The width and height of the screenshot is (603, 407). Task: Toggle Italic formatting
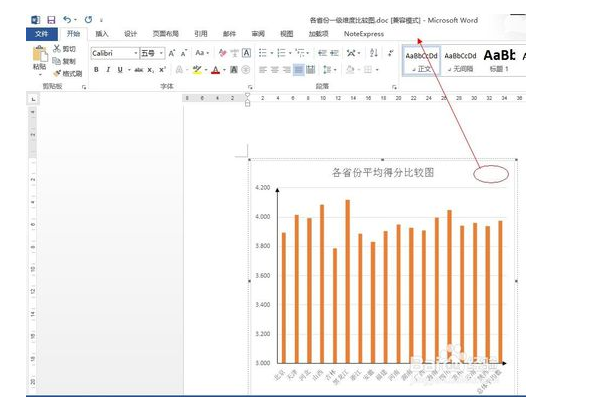tap(108, 70)
